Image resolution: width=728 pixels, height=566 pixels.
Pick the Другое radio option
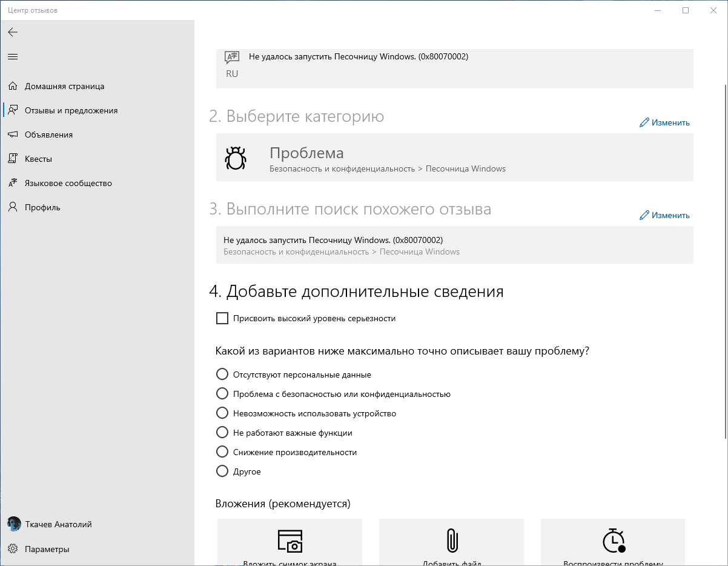point(222,471)
